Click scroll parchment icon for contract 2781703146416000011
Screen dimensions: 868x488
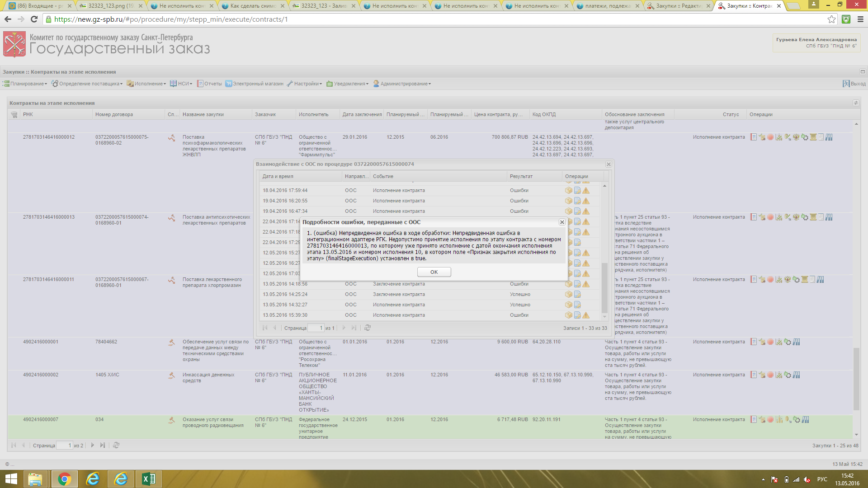[x=805, y=280]
